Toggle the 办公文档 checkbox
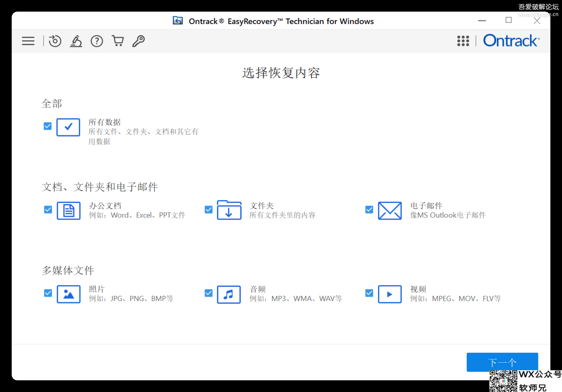Image resolution: width=562 pixels, height=392 pixels. [48, 209]
